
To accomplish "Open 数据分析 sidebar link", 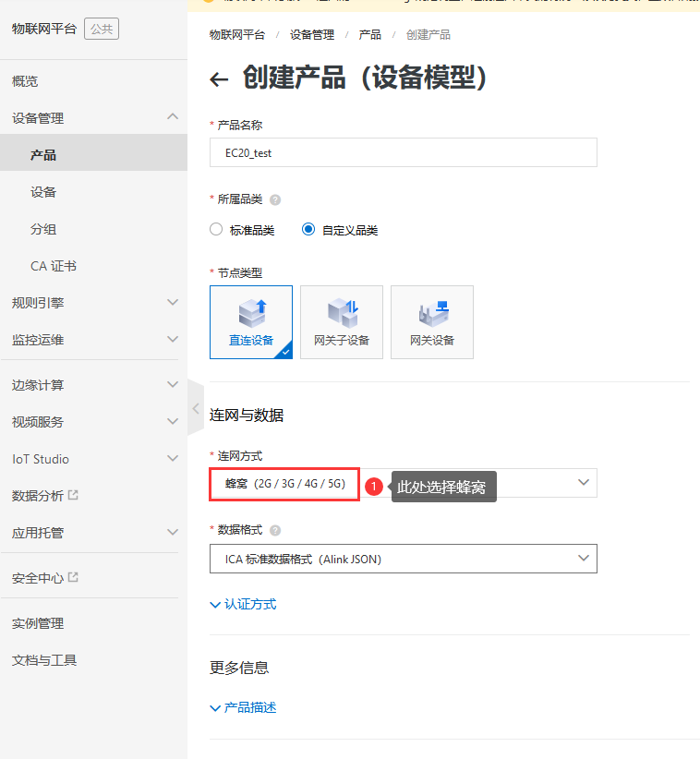I will coord(38,496).
